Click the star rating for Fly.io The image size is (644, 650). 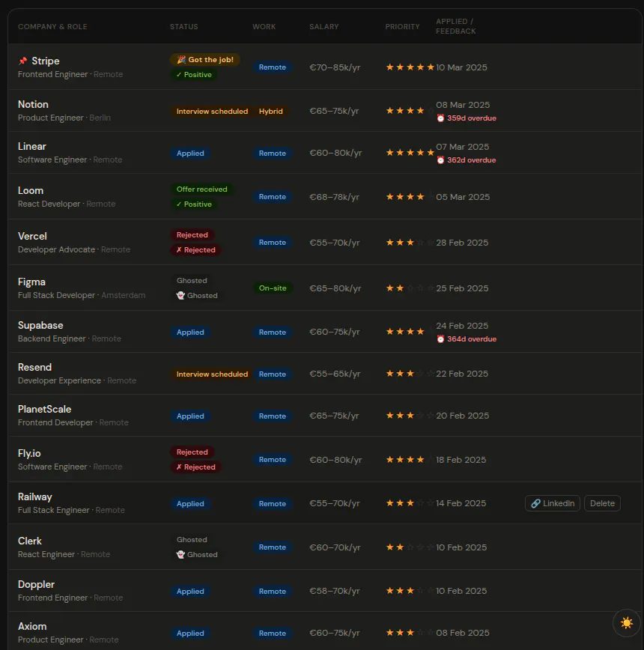410,459
